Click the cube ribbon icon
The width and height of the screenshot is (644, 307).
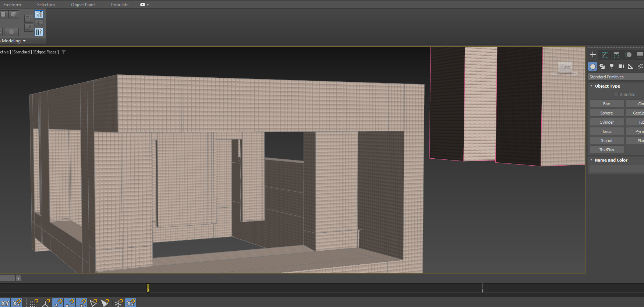tap(14, 14)
